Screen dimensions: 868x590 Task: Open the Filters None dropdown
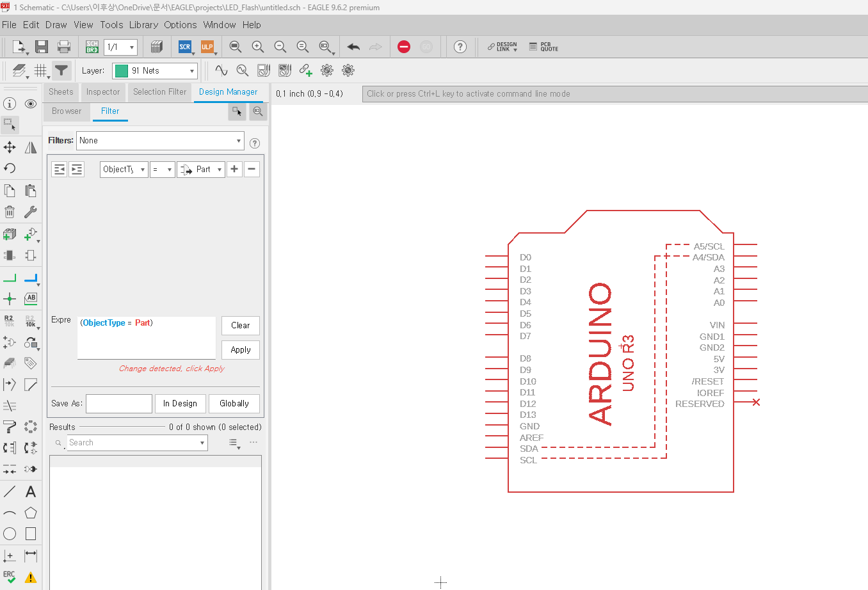click(x=160, y=141)
